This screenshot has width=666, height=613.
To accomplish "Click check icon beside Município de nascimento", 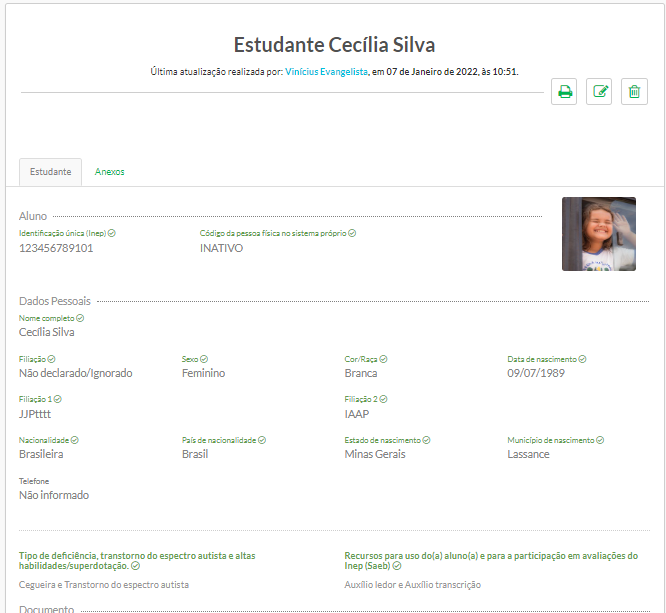I will 600,440.
